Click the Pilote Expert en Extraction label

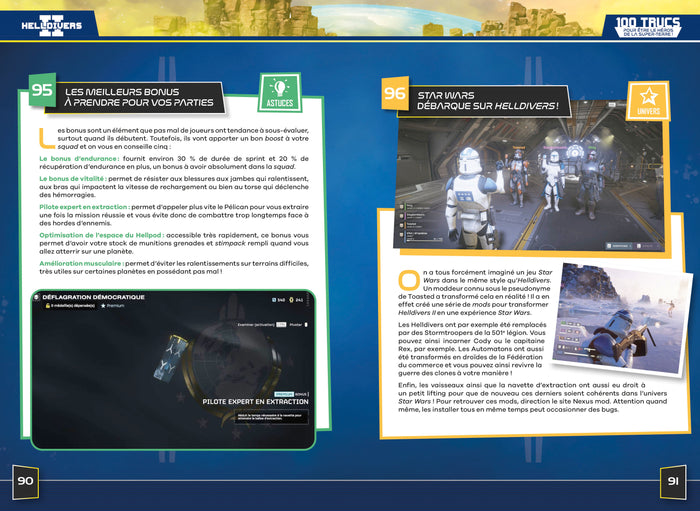click(254, 402)
